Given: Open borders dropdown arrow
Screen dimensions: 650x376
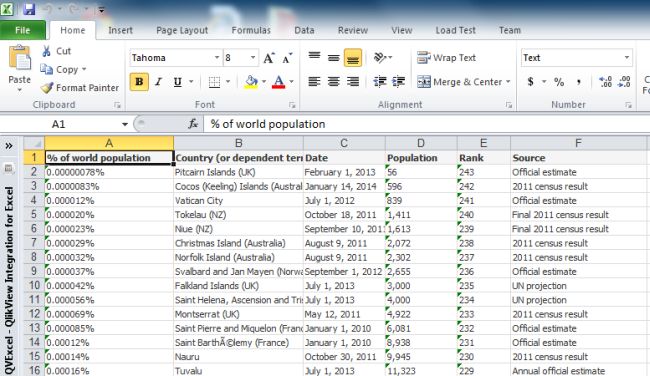Looking at the screenshot, I should pyautogui.click(x=228, y=82).
